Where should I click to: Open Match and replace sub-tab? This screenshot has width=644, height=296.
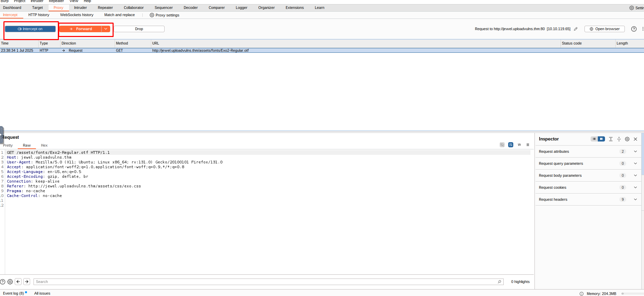pos(119,15)
